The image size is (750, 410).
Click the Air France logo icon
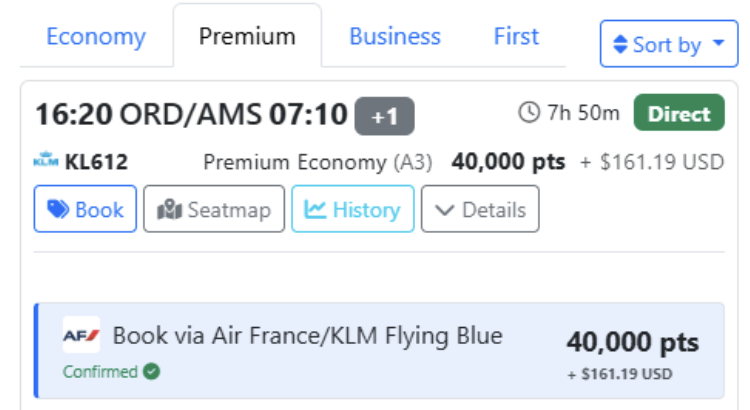coord(81,335)
